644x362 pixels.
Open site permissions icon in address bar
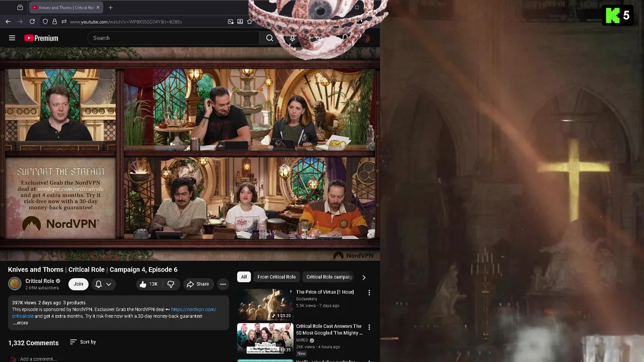click(64, 22)
